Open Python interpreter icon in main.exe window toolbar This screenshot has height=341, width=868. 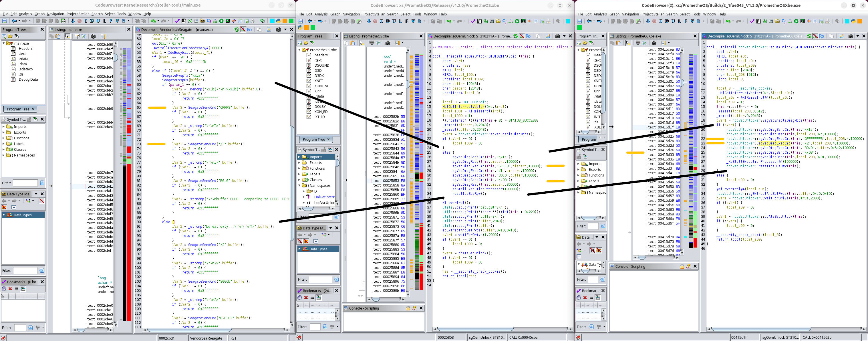point(278,21)
